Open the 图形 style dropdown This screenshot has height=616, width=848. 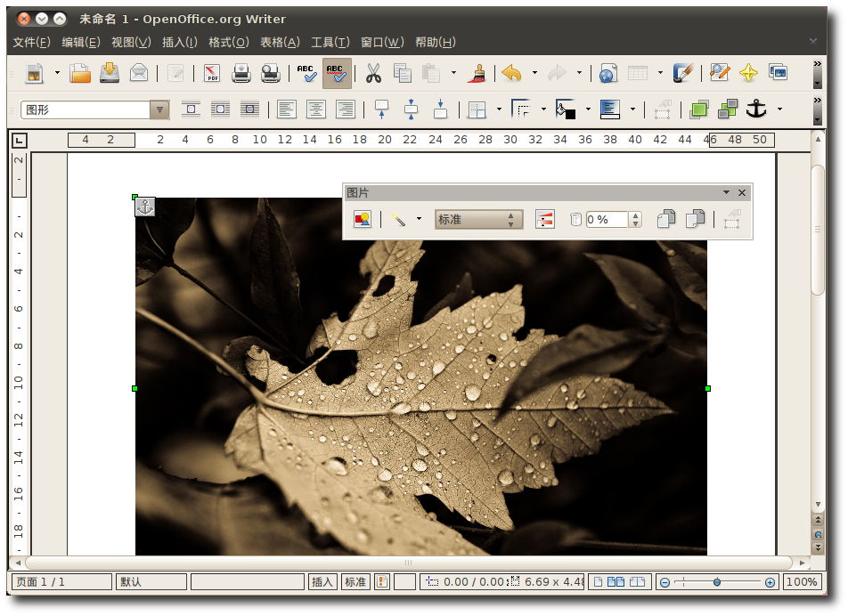(x=159, y=109)
